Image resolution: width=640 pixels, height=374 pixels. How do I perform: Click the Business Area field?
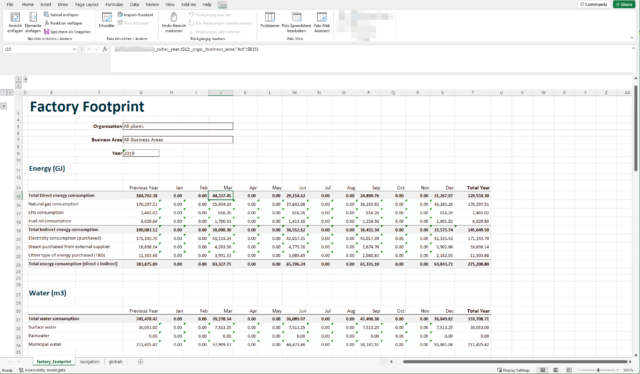[x=178, y=140]
